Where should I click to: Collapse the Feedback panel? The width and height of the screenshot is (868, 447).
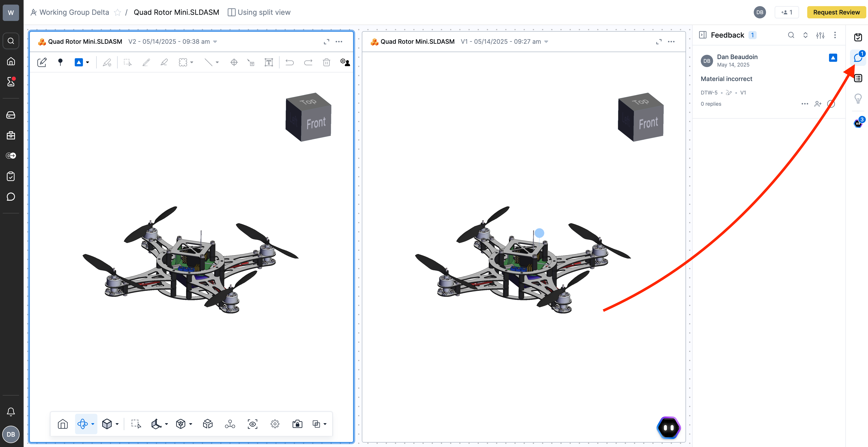(x=703, y=35)
